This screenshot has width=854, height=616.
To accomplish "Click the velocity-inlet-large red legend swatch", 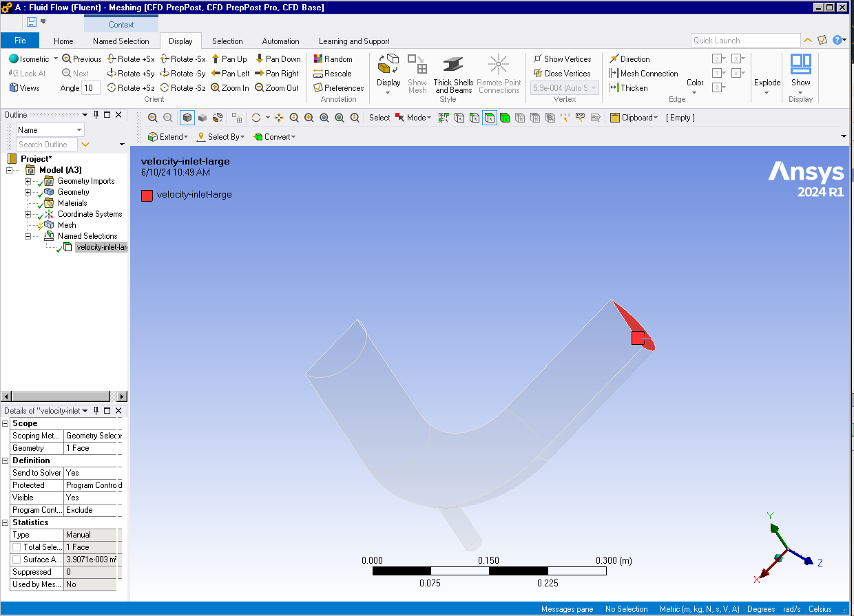I will tap(147, 195).
